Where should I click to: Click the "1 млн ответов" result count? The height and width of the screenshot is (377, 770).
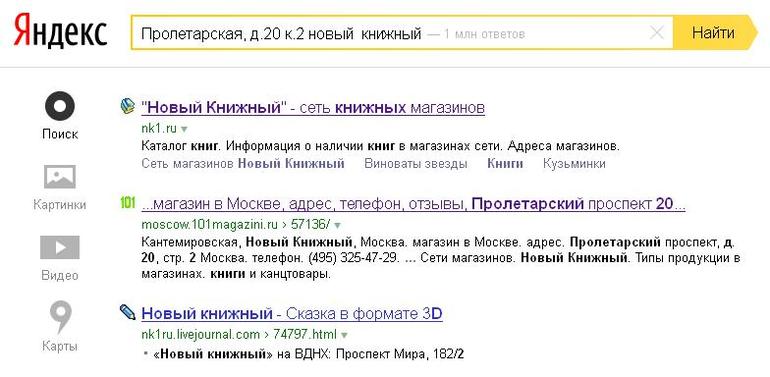coord(484,34)
